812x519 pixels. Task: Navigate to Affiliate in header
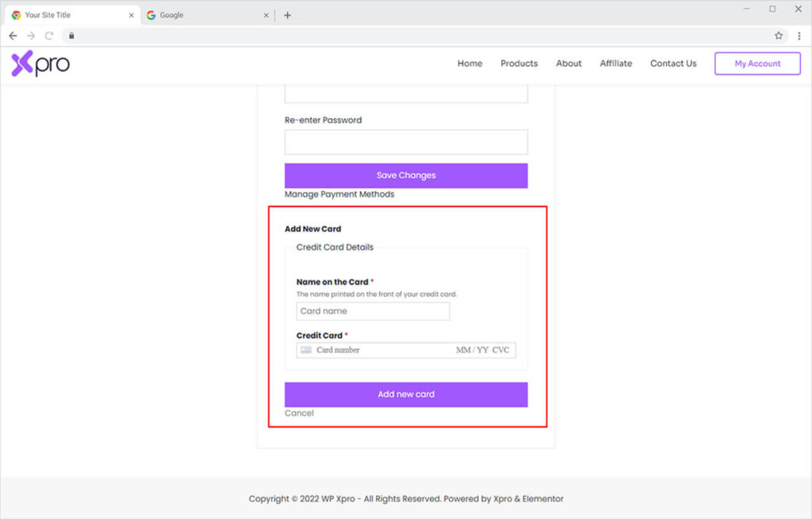616,63
